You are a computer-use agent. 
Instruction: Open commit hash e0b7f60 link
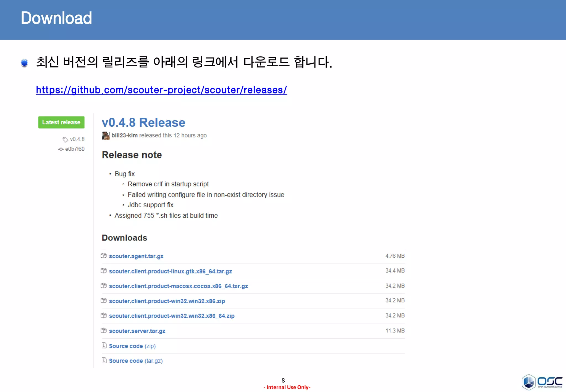coord(75,149)
